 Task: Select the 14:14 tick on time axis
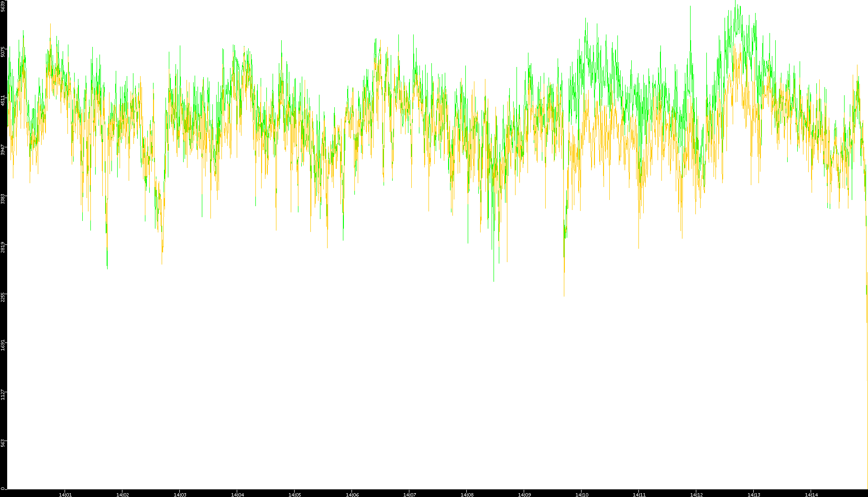811,495
